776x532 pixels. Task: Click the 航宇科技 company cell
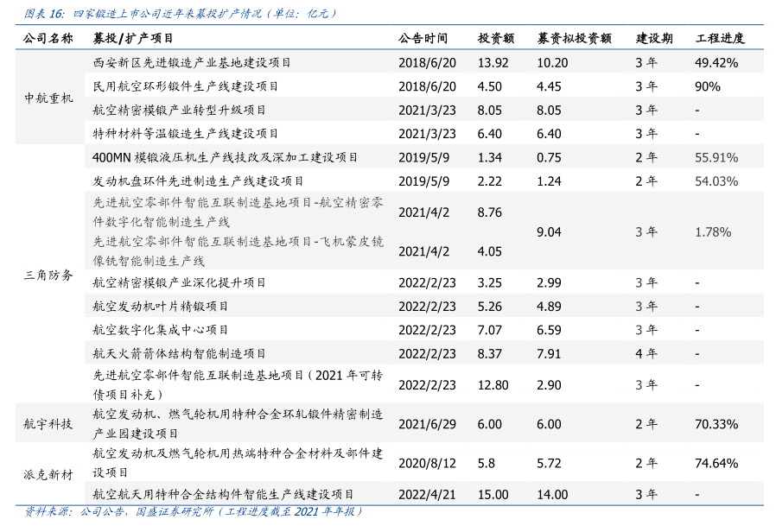pos(48,424)
